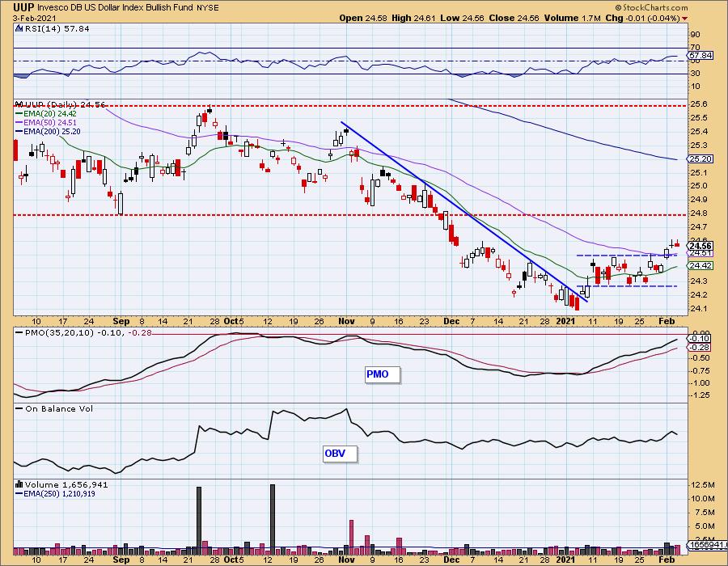Click the blue PMO annotation box

[x=382, y=374]
